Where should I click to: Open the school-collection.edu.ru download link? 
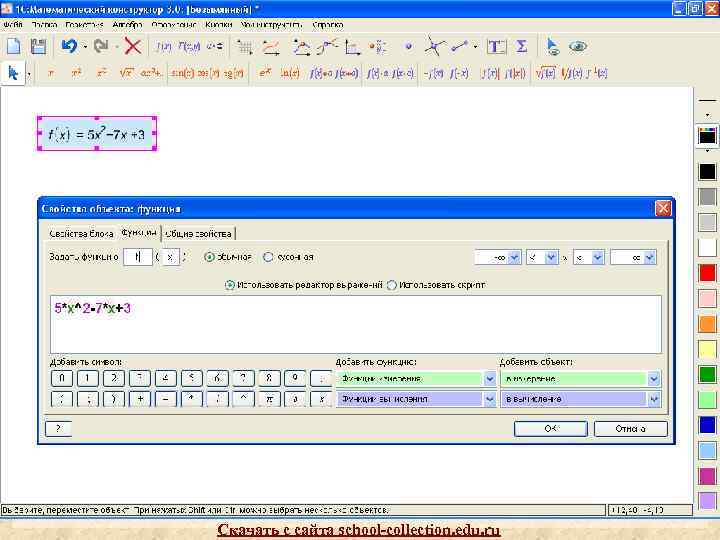(359, 529)
